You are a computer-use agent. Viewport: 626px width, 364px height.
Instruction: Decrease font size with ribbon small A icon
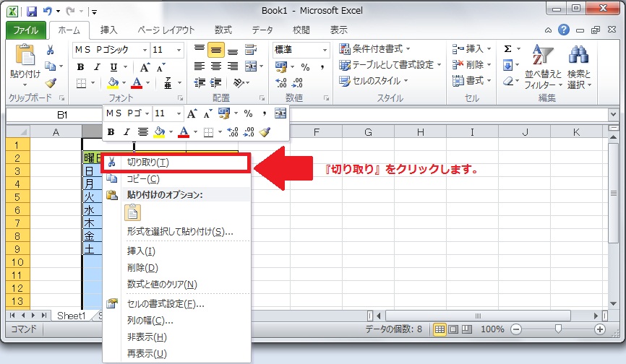[x=161, y=67]
